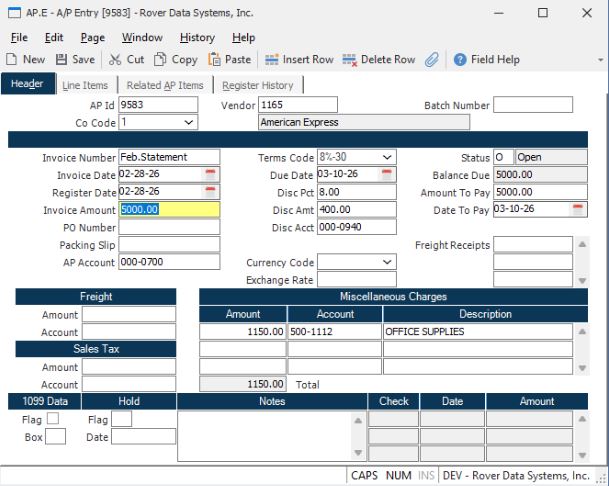Click the Cut scissors icon
The height and width of the screenshot is (486, 609).
tap(115, 60)
